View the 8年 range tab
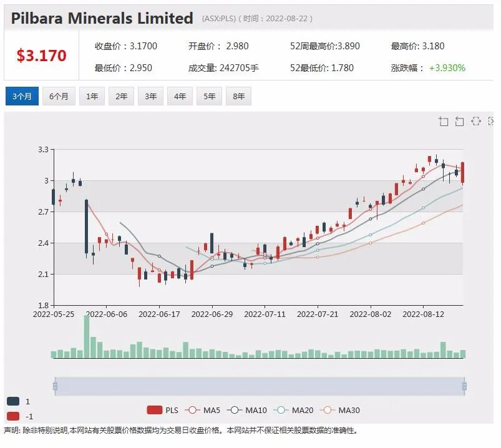Image resolution: width=501 pixels, height=448 pixels. click(x=239, y=96)
